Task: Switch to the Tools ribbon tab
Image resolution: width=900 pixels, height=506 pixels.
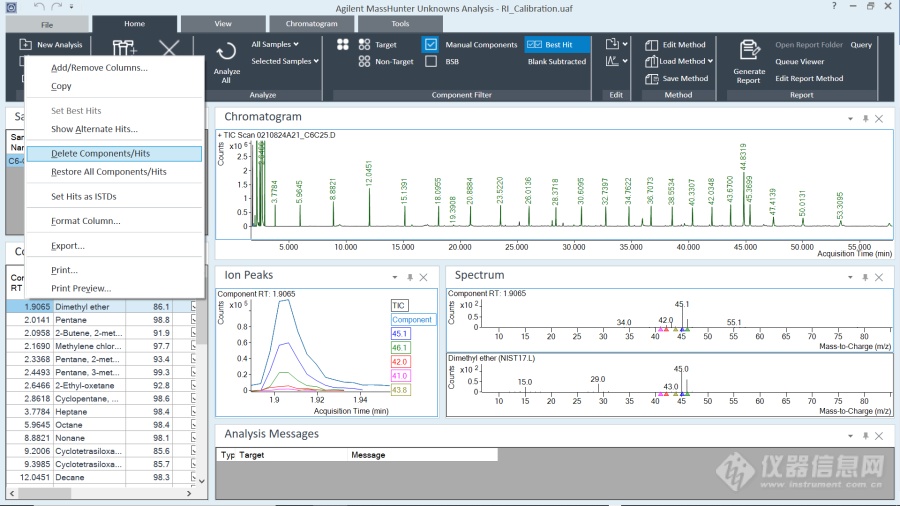Action: [x=400, y=24]
